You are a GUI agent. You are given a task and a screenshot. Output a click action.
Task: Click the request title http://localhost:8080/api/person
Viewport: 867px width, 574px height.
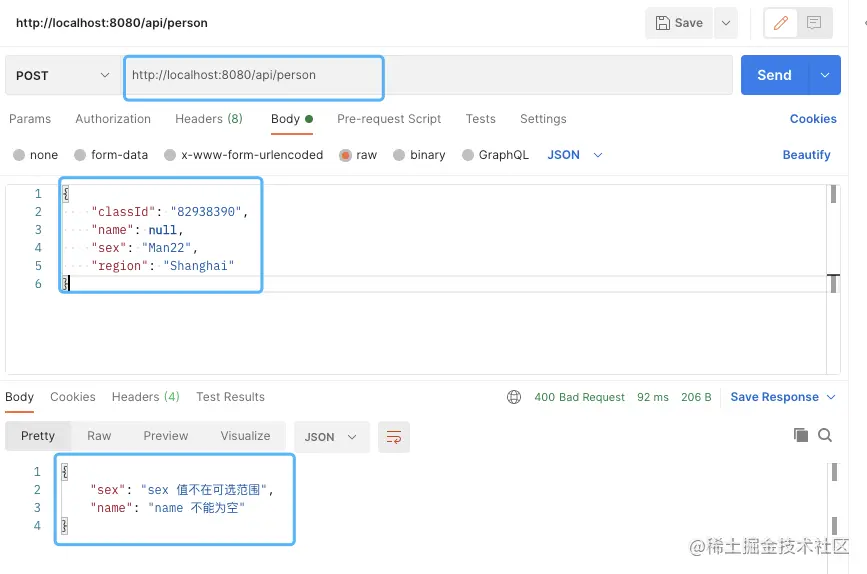112,23
